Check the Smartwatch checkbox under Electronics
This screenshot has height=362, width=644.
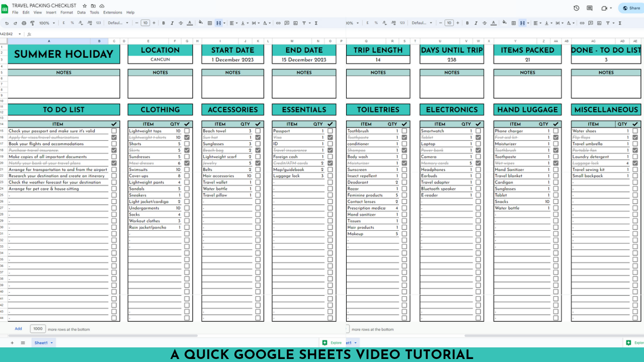(x=478, y=131)
